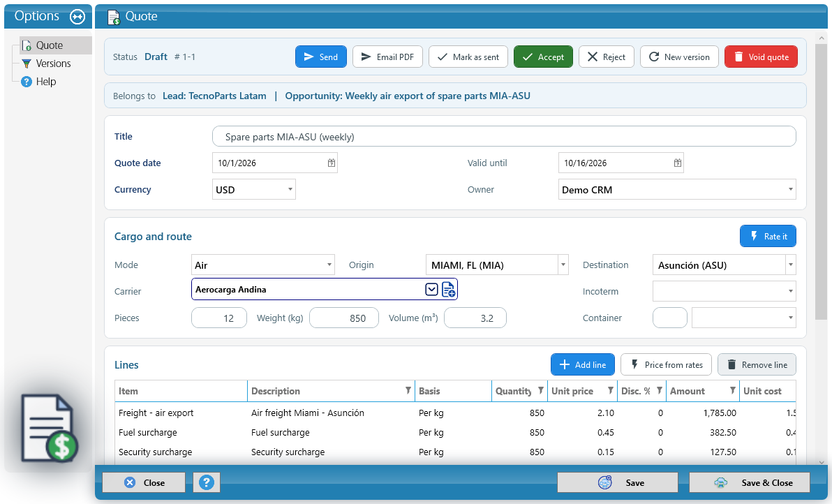The image size is (832, 504).
Task: Click the Weight (kg) input field
Action: 344,318
